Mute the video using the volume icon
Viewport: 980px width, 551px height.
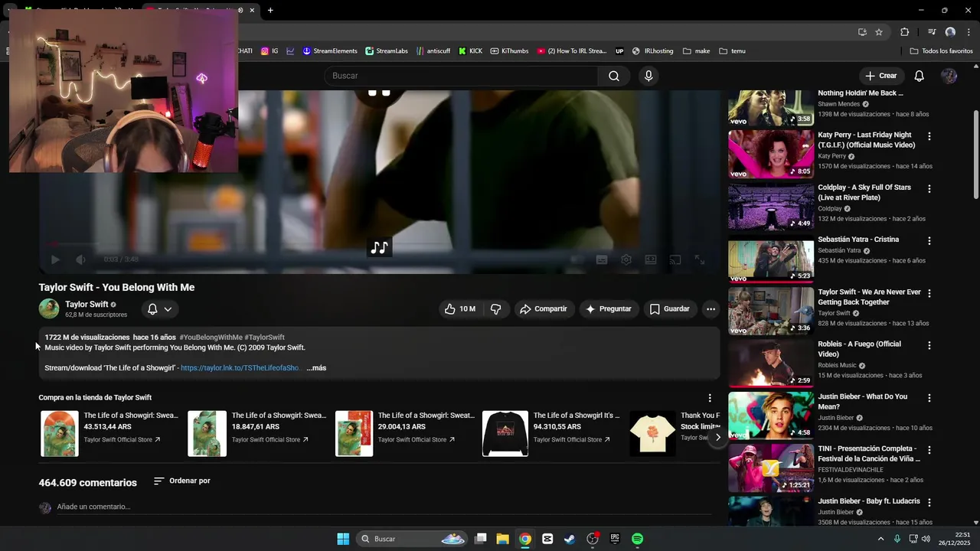(80, 259)
